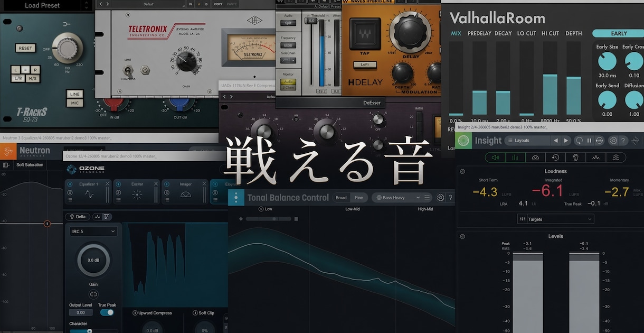This screenshot has height=333, width=644.
Task: Switch Tonal Balance to Fine view
Action: [x=359, y=198]
